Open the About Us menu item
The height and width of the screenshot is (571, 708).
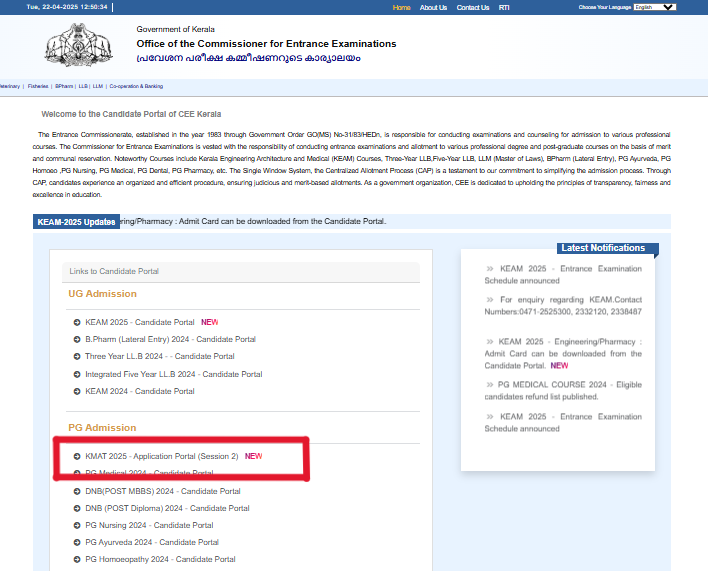pyautogui.click(x=433, y=8)
